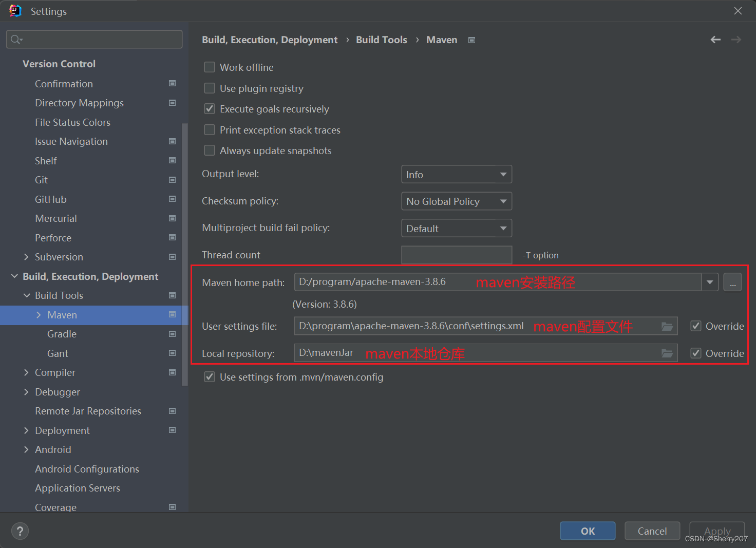Image resolution: width=756 pixels, height=548 pixels.
Task: Expand the Android tree node
Action: [26, 449]
